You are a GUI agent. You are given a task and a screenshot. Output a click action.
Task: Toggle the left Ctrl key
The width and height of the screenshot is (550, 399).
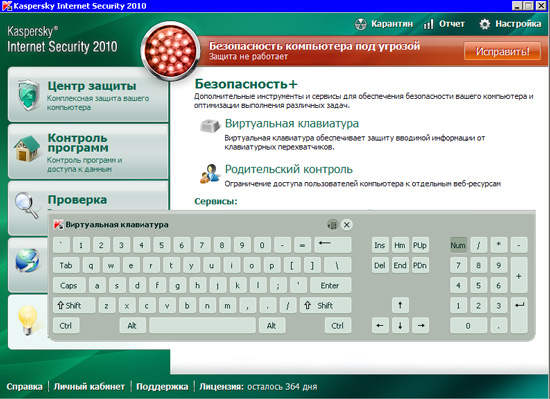tap(66, 326)
